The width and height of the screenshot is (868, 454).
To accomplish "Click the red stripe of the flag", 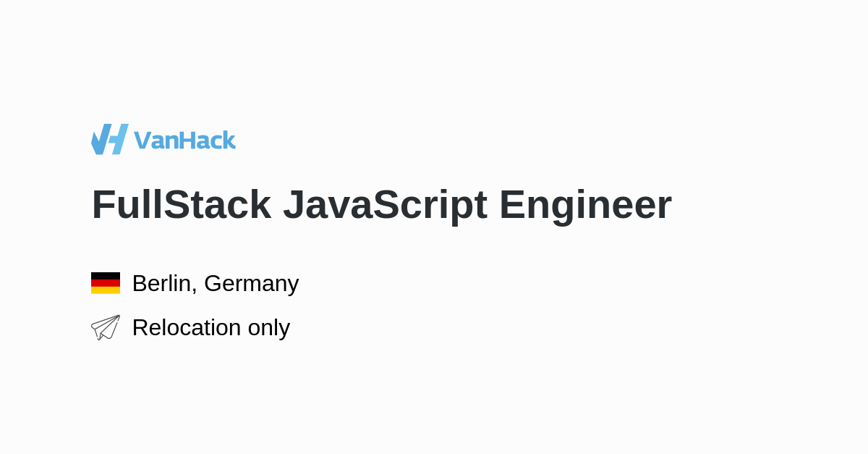I will click(x=106, y=283).
